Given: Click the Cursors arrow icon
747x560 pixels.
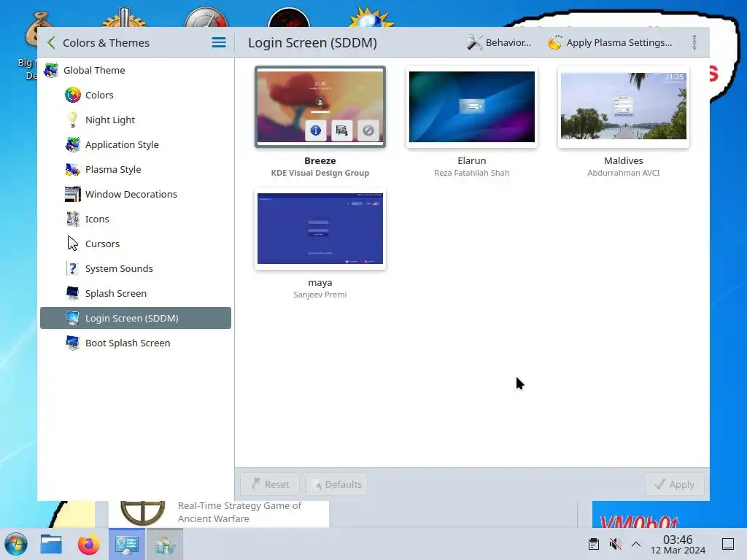Looking at the screenshot, I should [x=72, y=244].
